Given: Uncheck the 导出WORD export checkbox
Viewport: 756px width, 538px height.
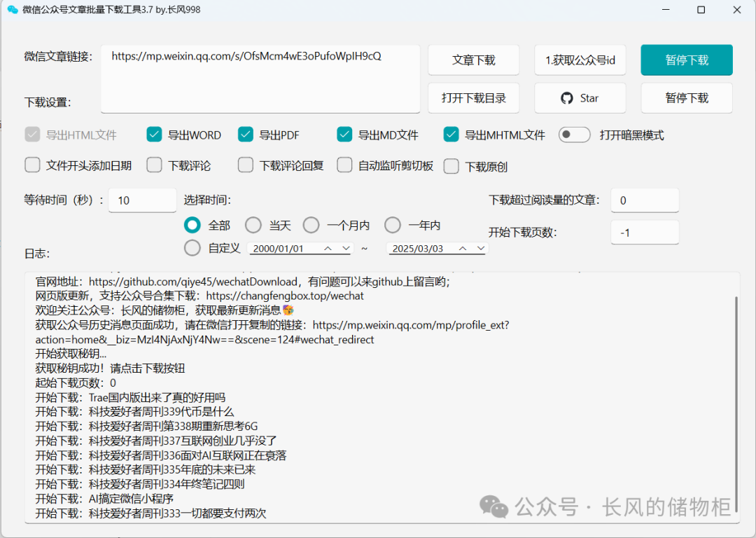Looking at the screenshot, I should coord(154,134).
